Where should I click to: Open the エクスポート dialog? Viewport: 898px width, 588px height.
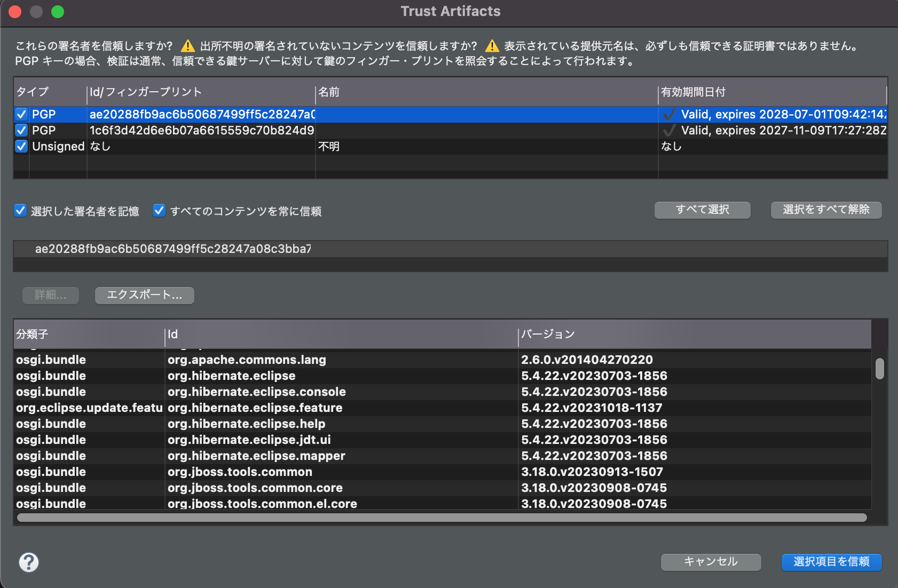pyautogui.click(x=144, y=295)
